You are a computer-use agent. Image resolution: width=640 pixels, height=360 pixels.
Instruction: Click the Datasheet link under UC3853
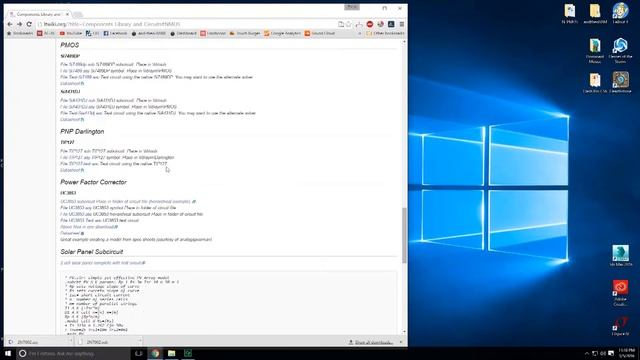coord(72,233)
